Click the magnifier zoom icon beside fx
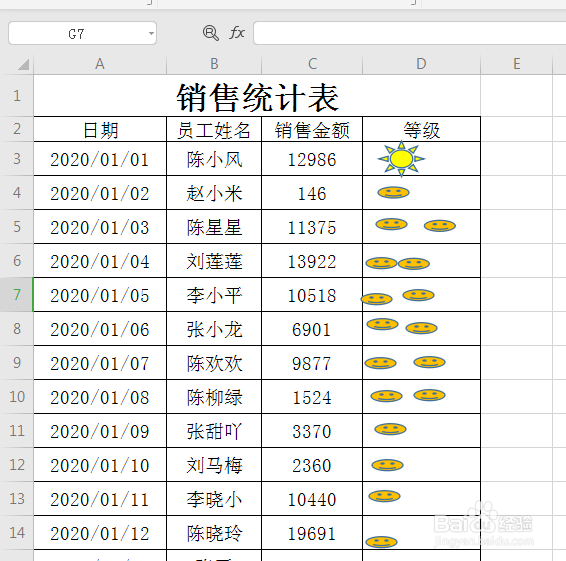The width and height of the screenshot is (566, 561). (210, 33)
